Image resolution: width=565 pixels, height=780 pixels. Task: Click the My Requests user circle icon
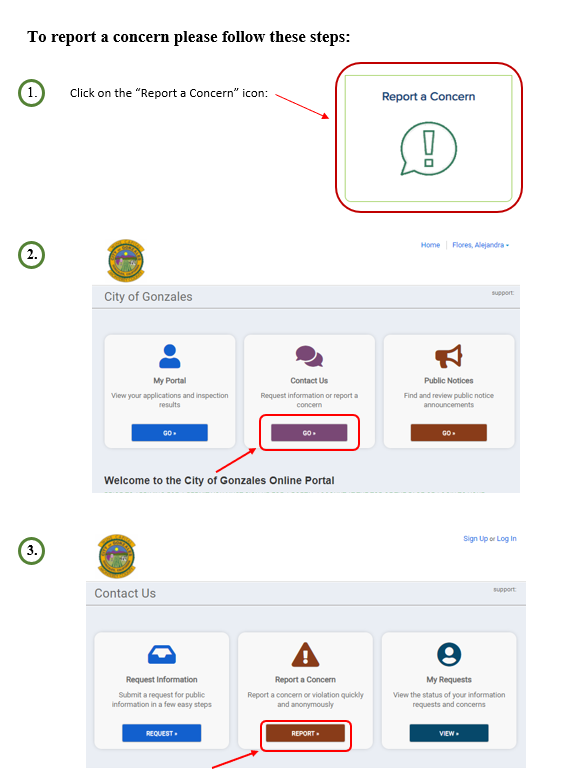coord(449,655)
